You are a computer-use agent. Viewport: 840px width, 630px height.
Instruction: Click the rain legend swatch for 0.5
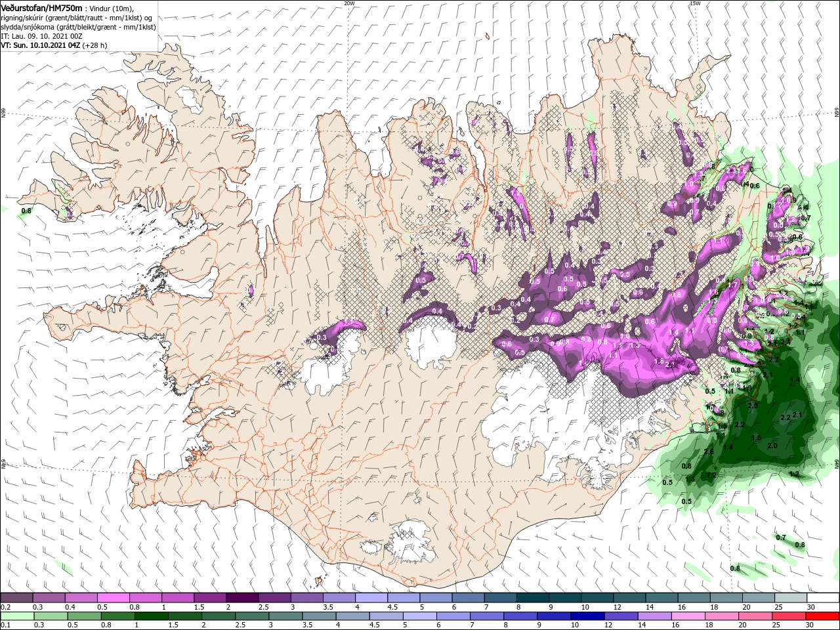[84, 616]
